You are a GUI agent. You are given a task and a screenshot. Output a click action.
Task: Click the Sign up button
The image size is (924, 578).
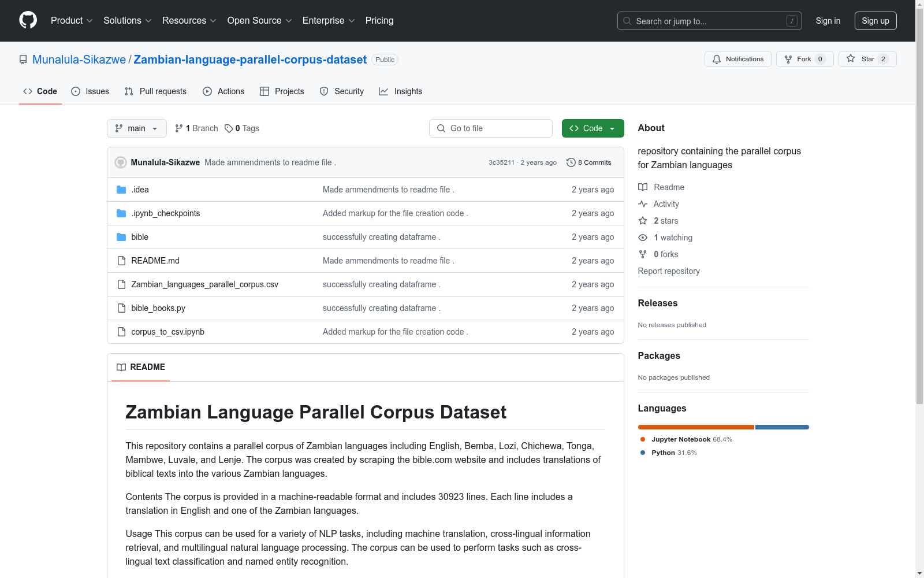click(x=875, y=21)
